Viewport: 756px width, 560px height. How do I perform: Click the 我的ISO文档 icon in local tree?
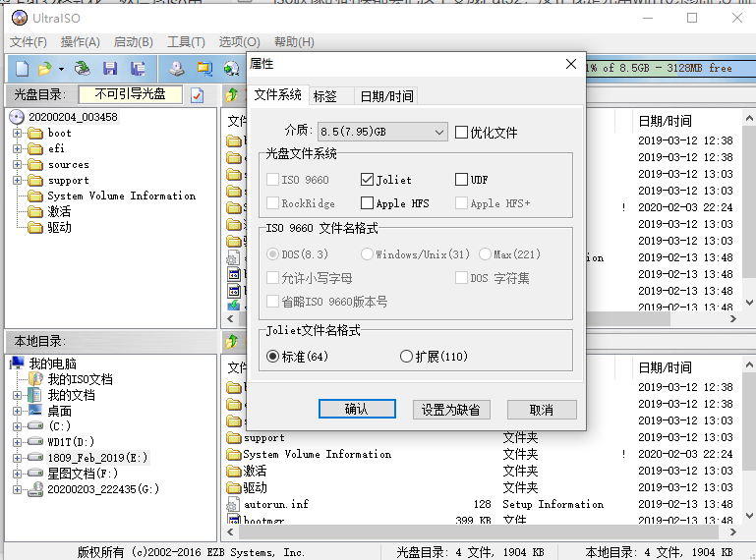(x=36, y=379)
